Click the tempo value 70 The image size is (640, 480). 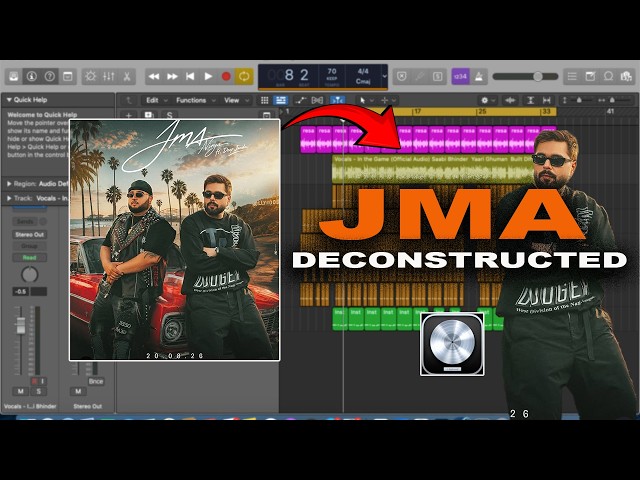click(332, 71)
